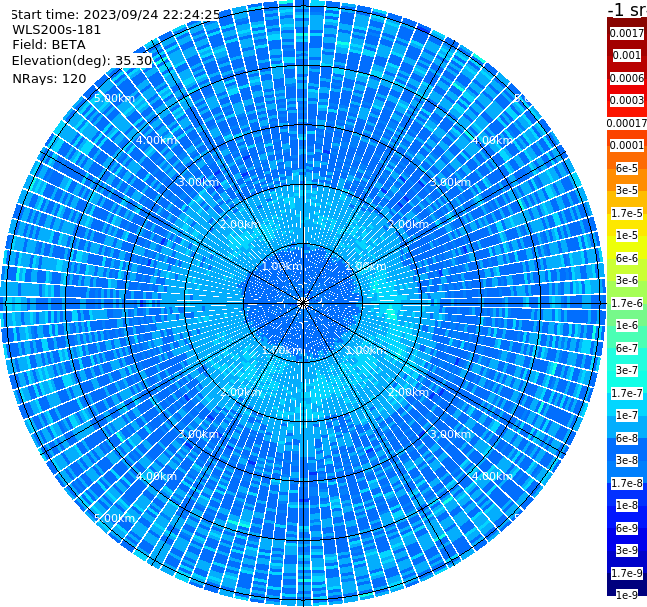Click the colorbar value '1.7e-6'

tap(627, 303)
